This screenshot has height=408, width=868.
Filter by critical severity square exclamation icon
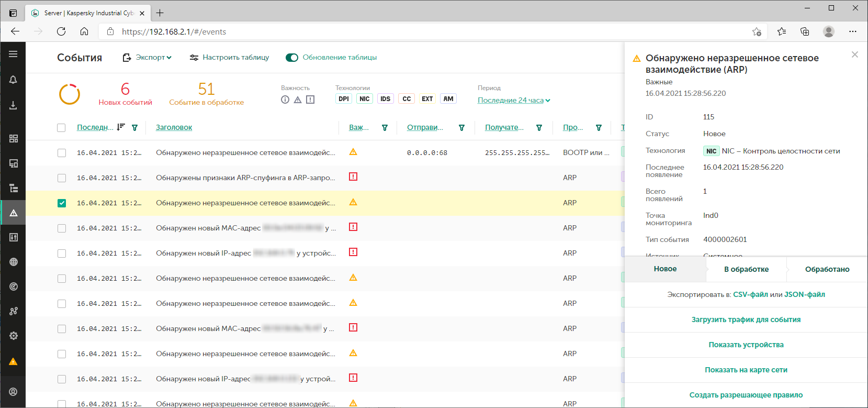coord(310,100)
